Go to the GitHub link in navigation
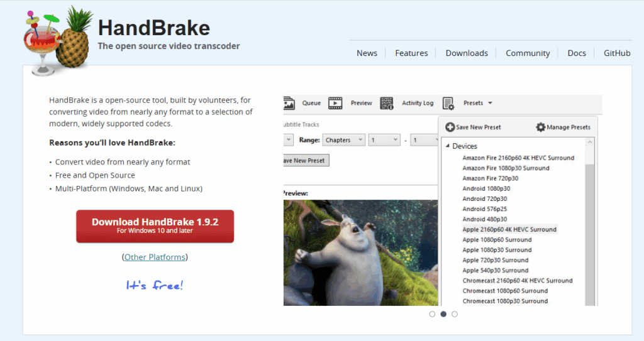The image size is (644, 341). click(617, 53)
